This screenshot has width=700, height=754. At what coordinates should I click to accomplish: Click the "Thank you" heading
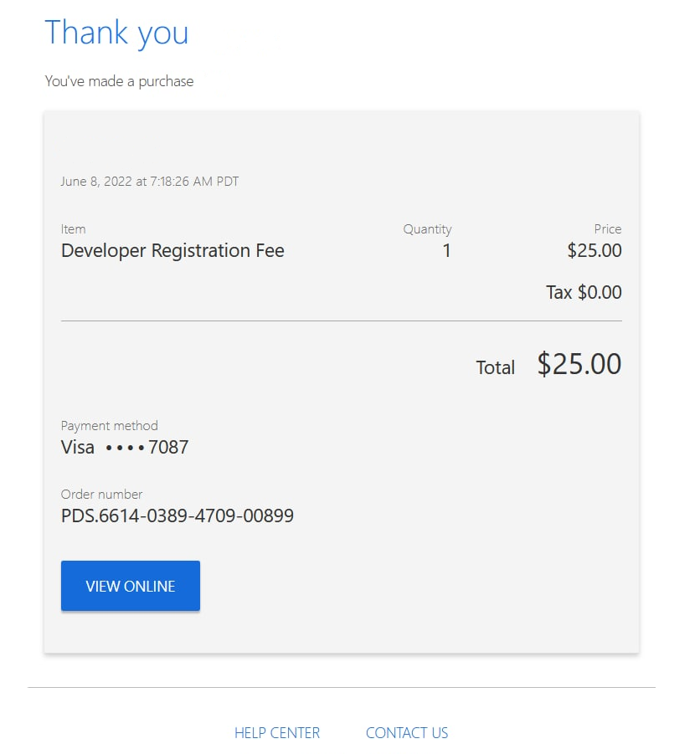[116, 33]
